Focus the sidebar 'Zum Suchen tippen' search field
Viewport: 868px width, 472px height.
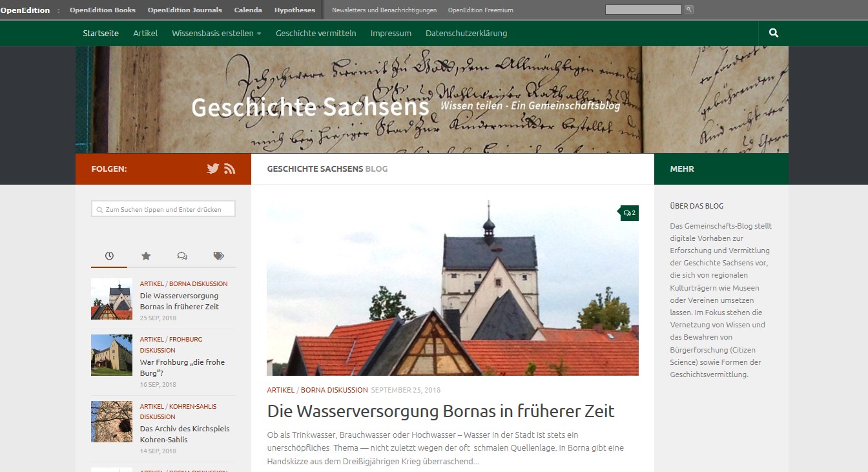pyautogui.click(x=163, y=209)
